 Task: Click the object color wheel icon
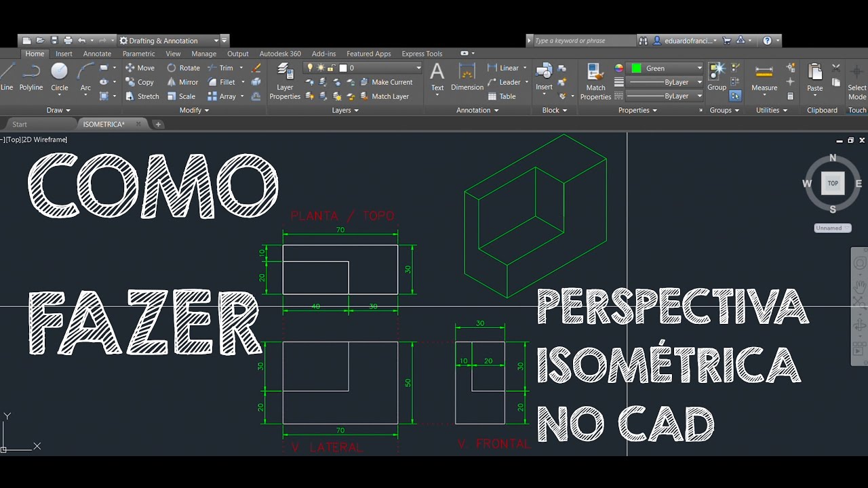tap(618, 68)
